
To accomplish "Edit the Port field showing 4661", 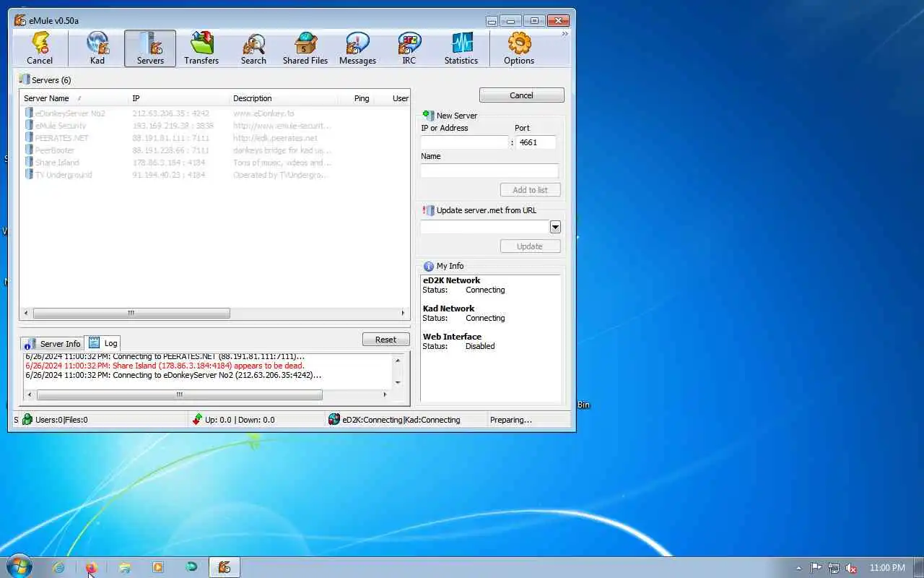I will tap(536, 142).
